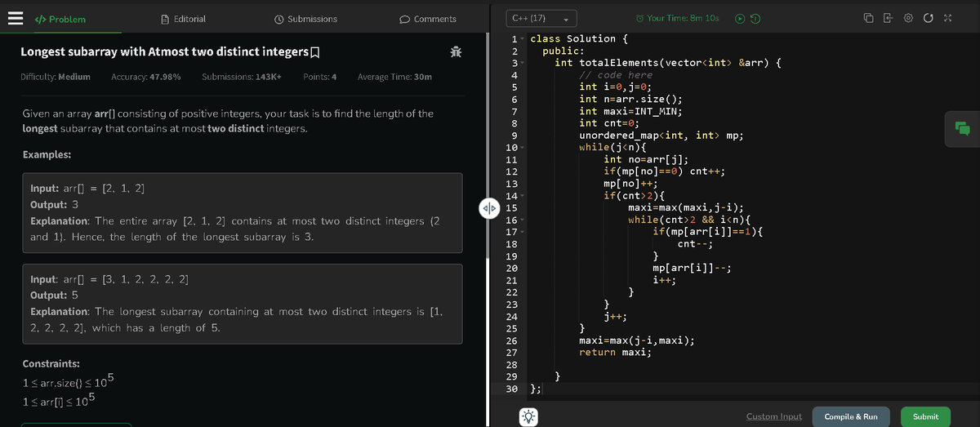Collapse the fold arrow at line 17
The image size is (980, 427).
pos(521,232)
